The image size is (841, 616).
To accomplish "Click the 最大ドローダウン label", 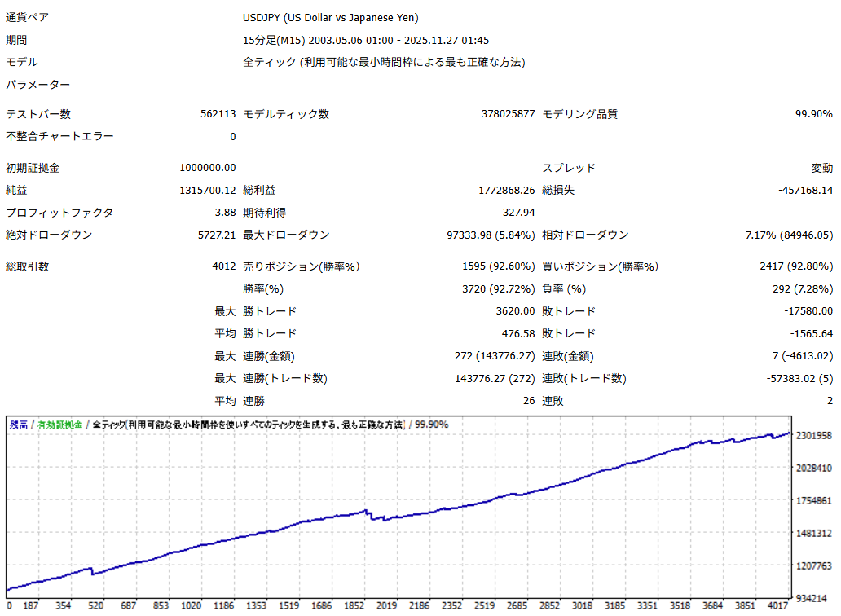I will [286, 235].
